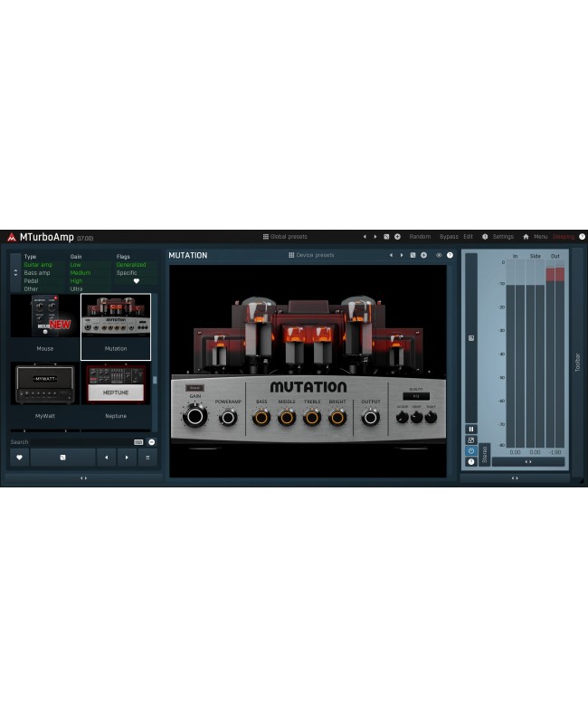Click the GAIN knob
This screenshot has height=718, width=588.
click(x=195, y=416)
